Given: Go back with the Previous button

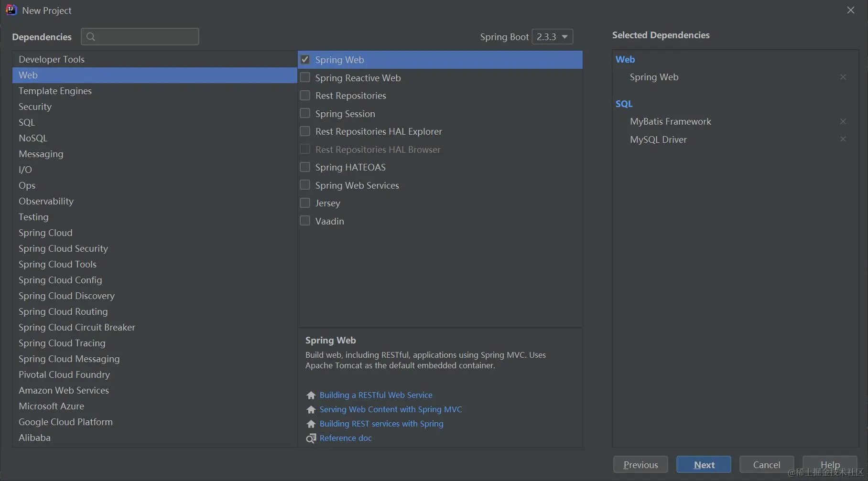Looking at the screenshot, I should coord(640,464).
